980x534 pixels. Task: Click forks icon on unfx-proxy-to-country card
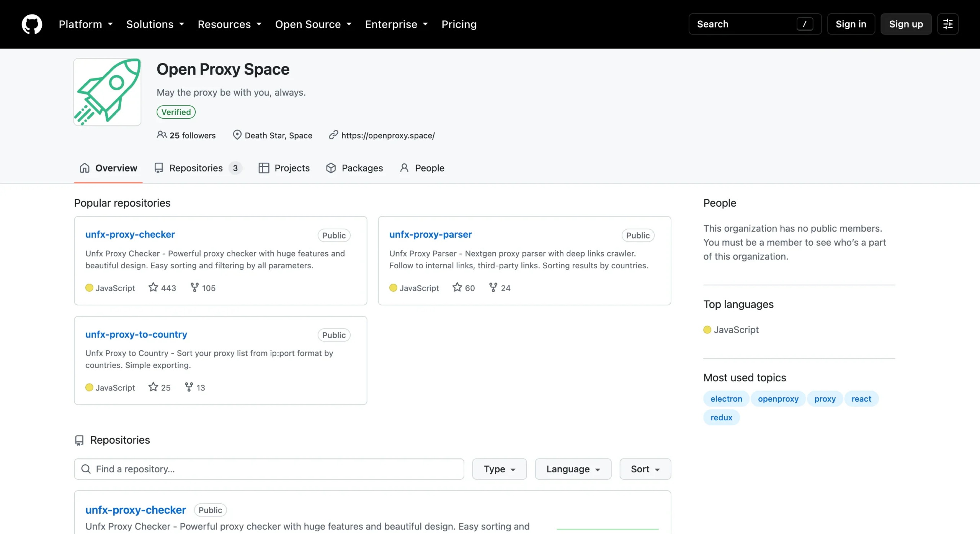point(189,387)
